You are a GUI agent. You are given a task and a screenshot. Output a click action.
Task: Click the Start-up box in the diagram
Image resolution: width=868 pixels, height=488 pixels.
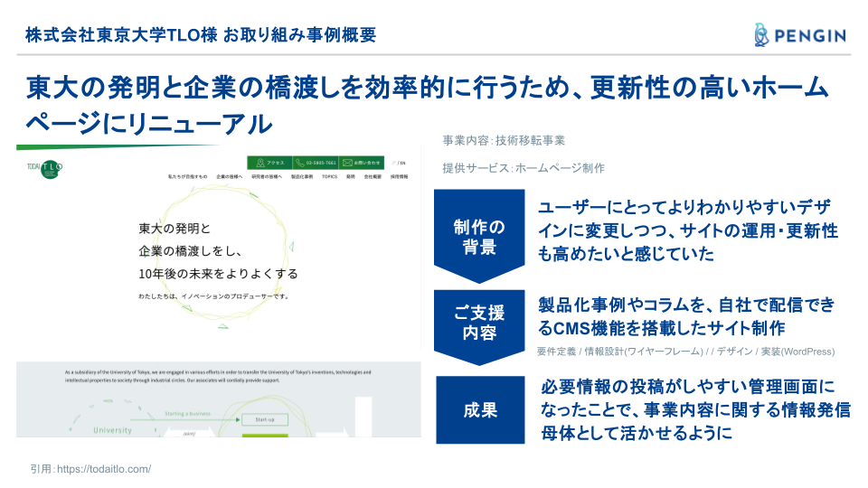(x=265, y=419)
